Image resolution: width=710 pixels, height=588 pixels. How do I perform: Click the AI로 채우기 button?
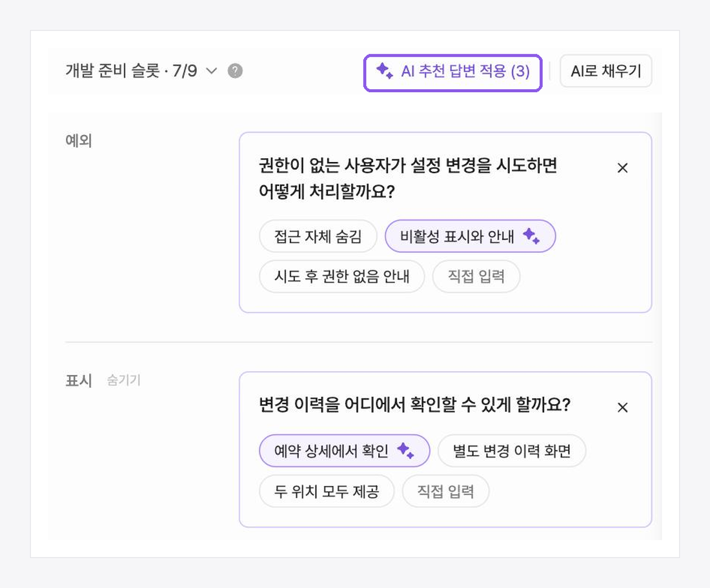[606, 71]
